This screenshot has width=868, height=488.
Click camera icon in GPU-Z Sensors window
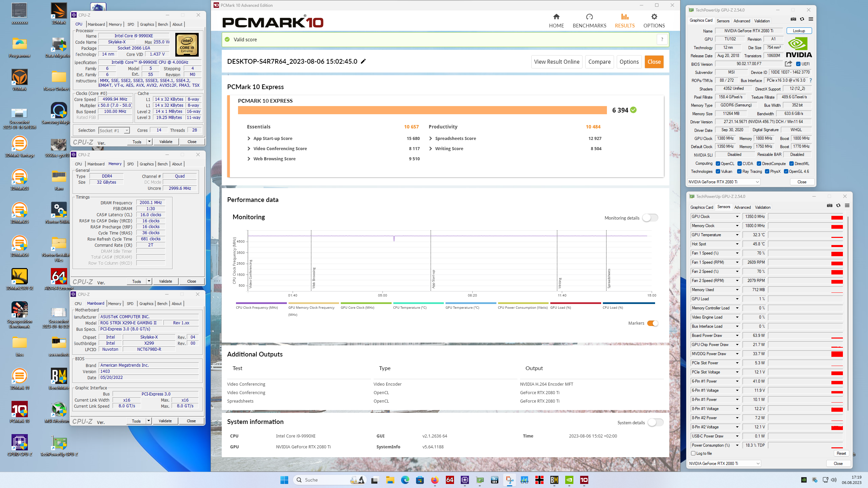pos(830,205)
